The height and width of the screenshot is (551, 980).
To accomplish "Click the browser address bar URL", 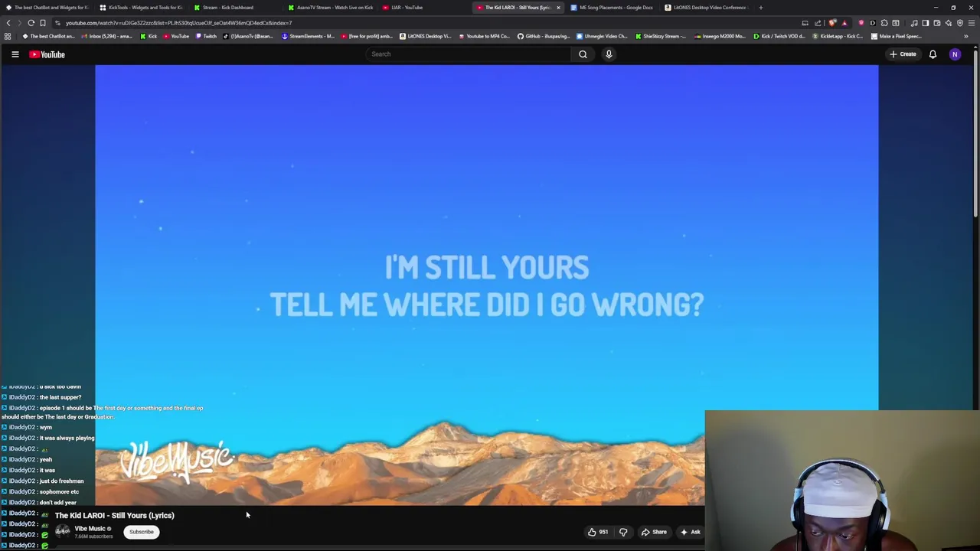I will 178,23.
